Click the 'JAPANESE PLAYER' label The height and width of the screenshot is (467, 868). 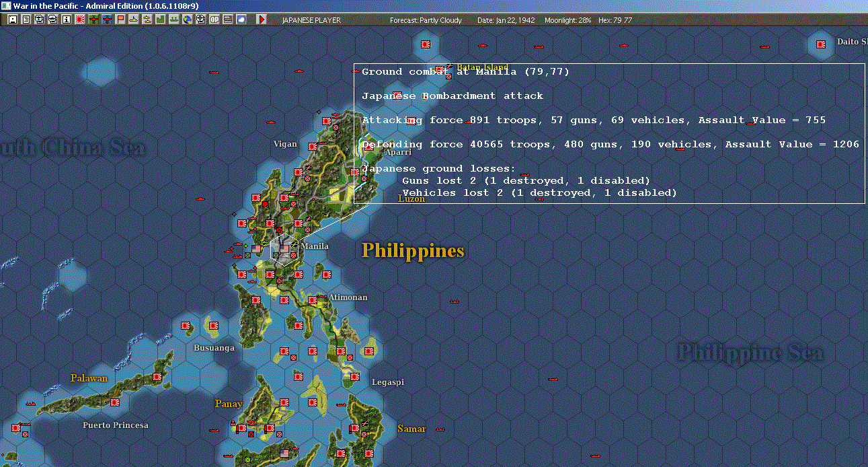click(311, 20)
